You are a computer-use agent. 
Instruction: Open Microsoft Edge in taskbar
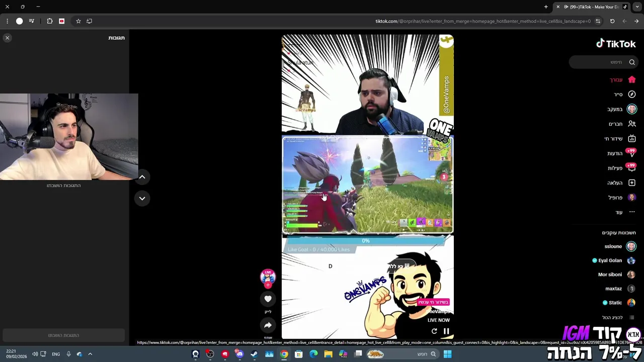[x=313, y=354]
